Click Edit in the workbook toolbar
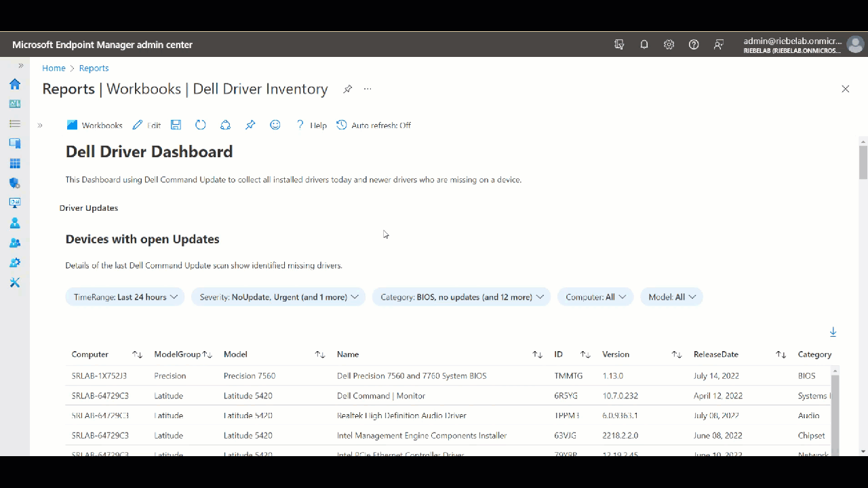Screen dimensions: 868x488 point(146,125)
